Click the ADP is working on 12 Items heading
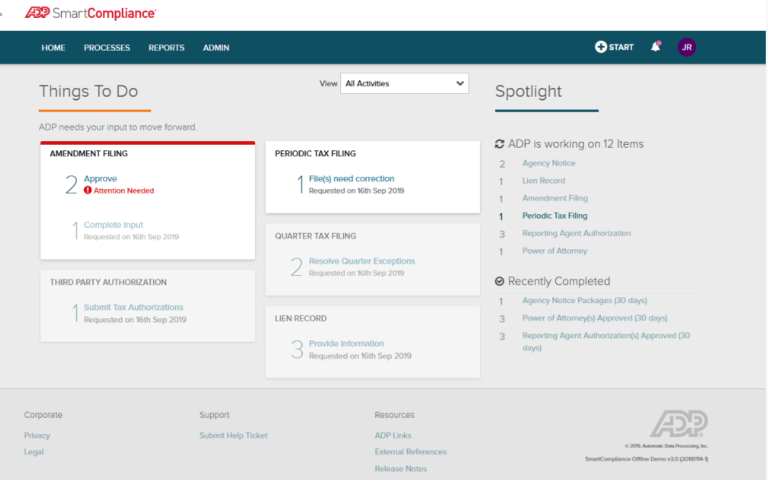Image resolution: width=768 pixels, height=480 pixels. pos(576,144)
